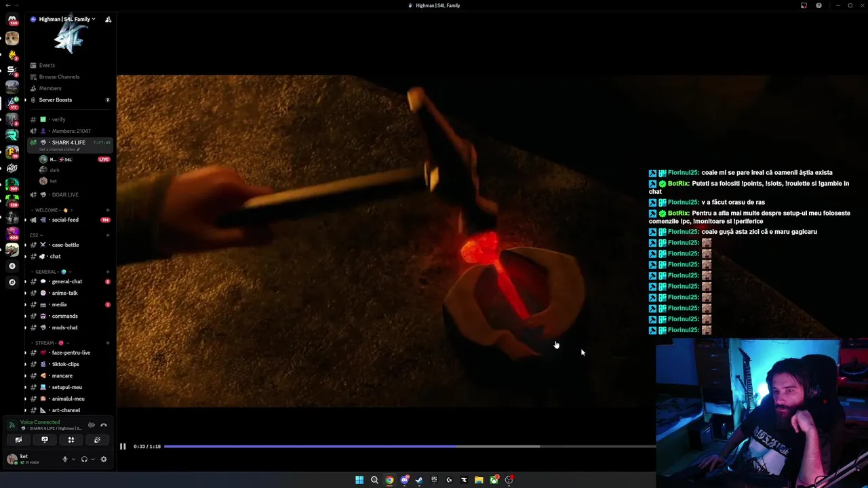Open the Discover servers compass icon

click(12, 282)
